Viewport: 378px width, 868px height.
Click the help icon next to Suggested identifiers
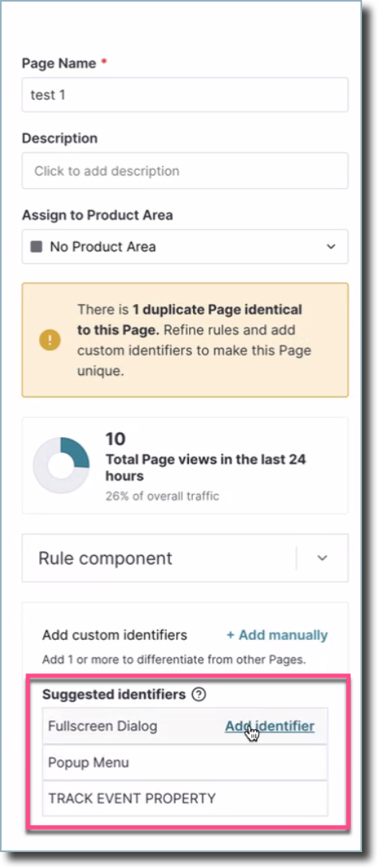(198, 694)
